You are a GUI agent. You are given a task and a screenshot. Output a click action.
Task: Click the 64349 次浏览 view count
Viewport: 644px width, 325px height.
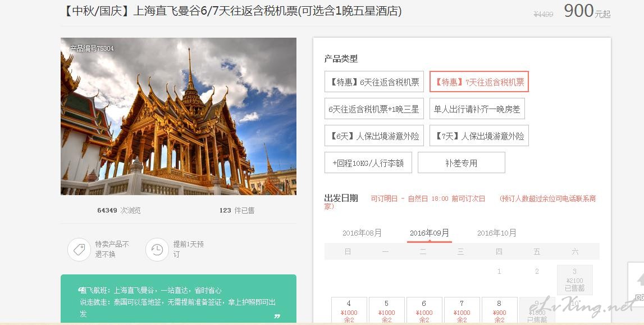tap(118, 210)
